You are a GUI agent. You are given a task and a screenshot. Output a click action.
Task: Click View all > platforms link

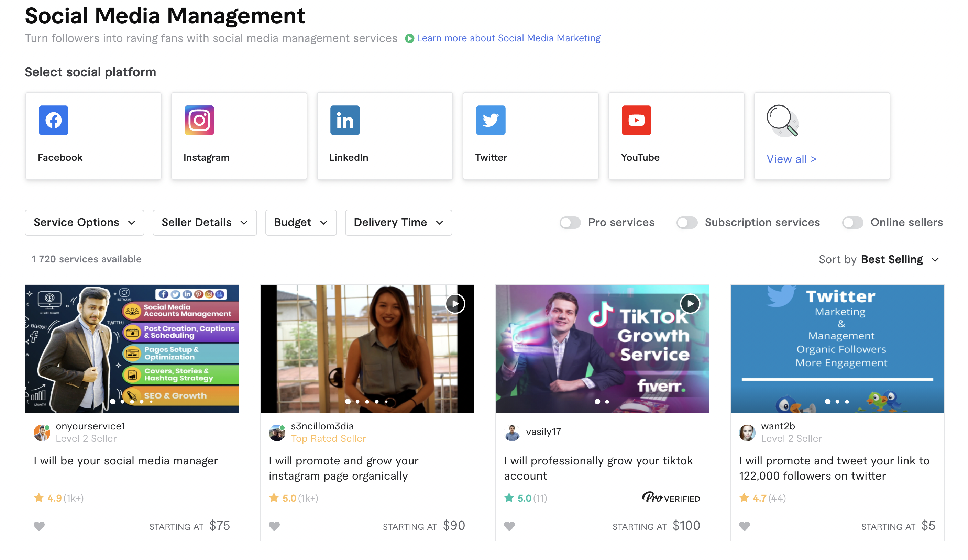click(791, 159)
